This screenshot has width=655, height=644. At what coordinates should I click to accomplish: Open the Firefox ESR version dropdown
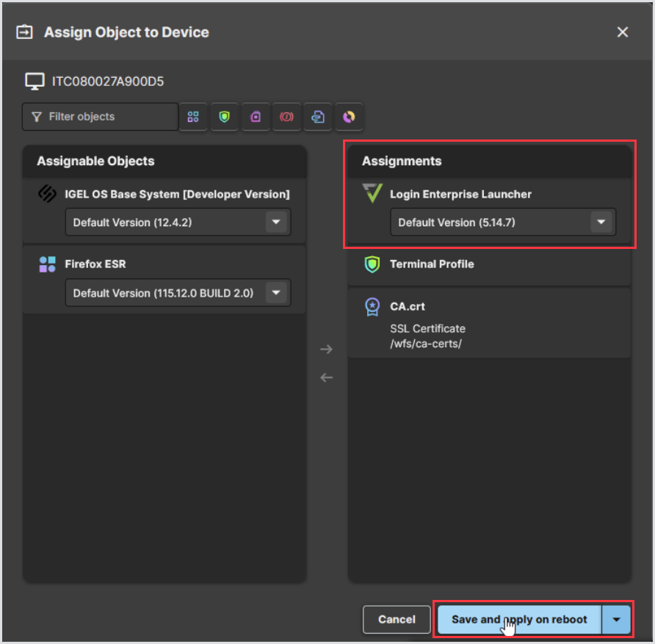[276, 293]
